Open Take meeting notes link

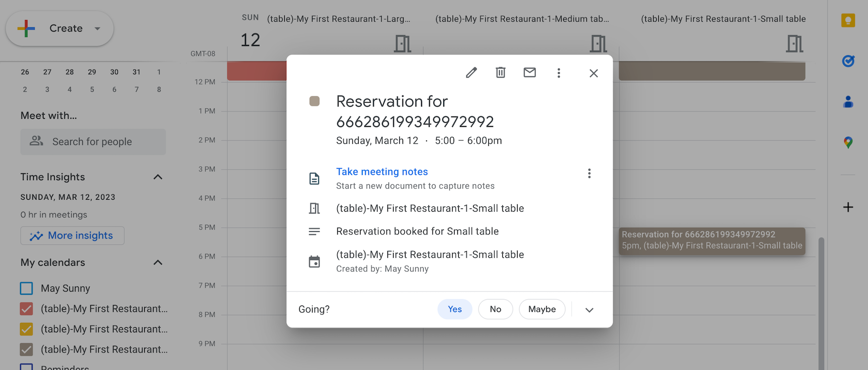(x=382, y=172)
